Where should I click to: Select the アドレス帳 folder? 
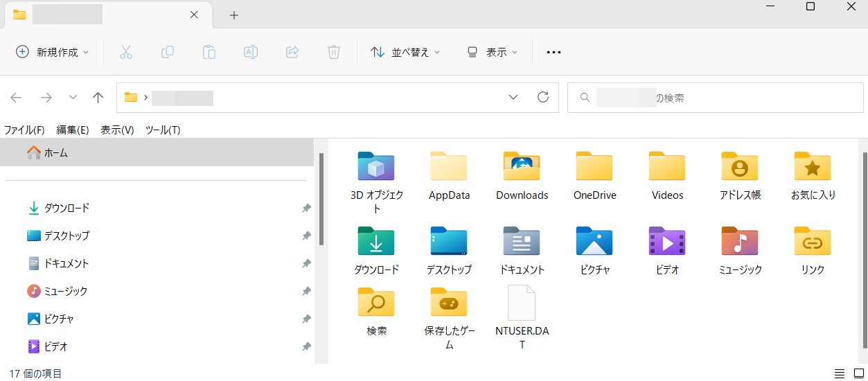click(740, 176)
